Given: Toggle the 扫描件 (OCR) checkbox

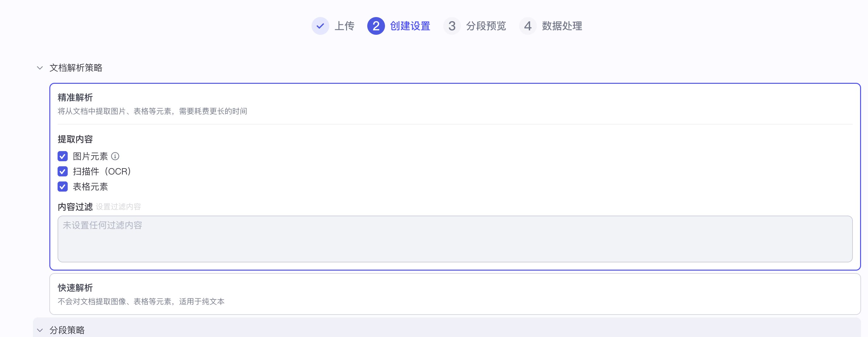Looking at the screenshot, I should pyautogui.click(x=63, y=171).
